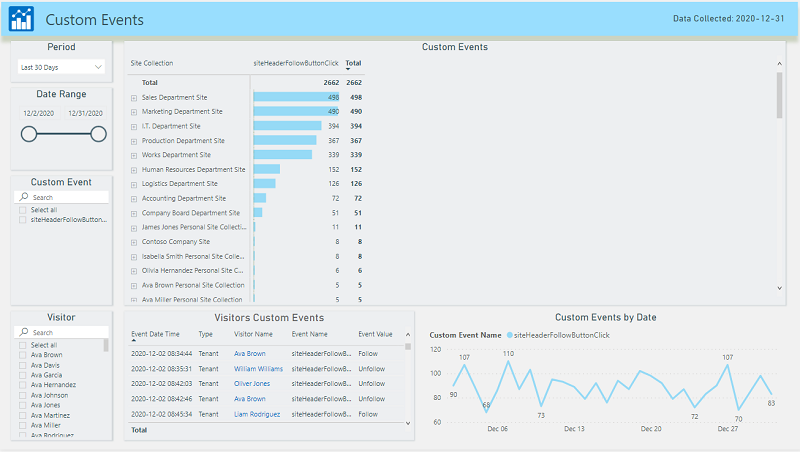Click the scroll down arrow of Custom Events table
This screenshot has width=800, height=452.
pos(779,288)
